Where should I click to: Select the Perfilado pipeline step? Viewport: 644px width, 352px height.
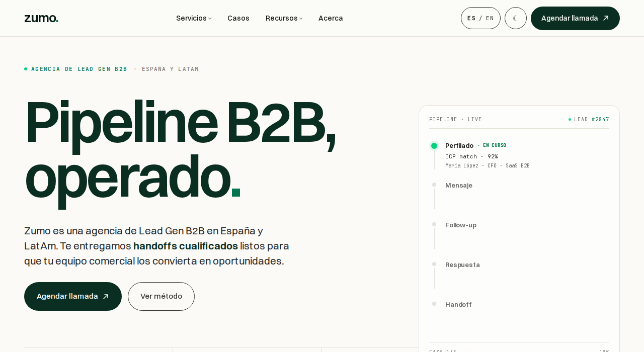pyautogui.click(x=459, y=146)
